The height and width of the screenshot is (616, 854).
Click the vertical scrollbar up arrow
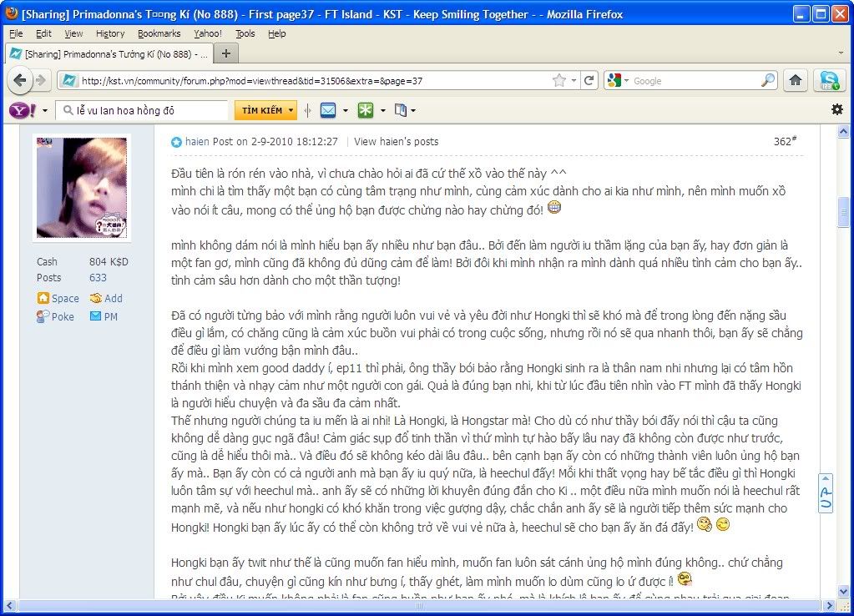tap(842, 131)
